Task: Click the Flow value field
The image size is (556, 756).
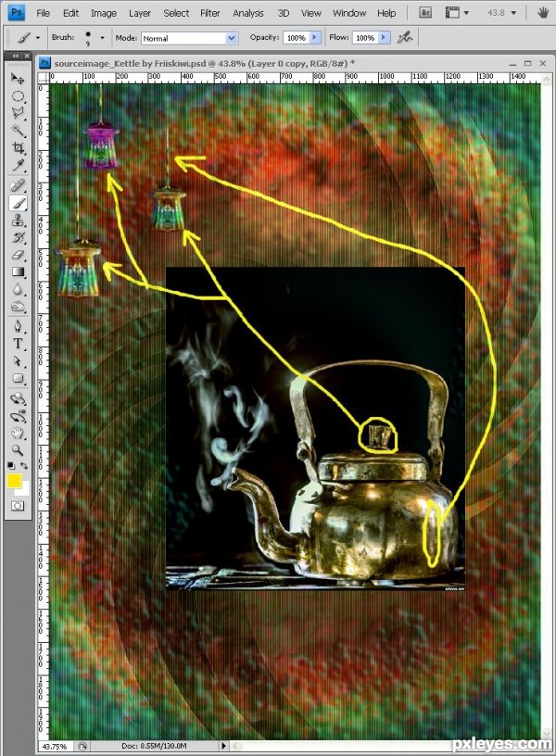Action: (x=365, y=38)
